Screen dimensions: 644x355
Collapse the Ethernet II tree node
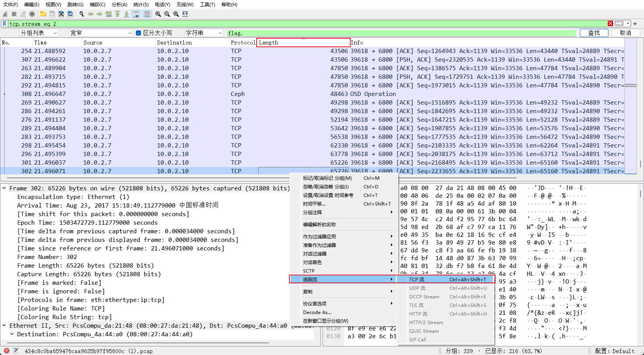(4, 325)
